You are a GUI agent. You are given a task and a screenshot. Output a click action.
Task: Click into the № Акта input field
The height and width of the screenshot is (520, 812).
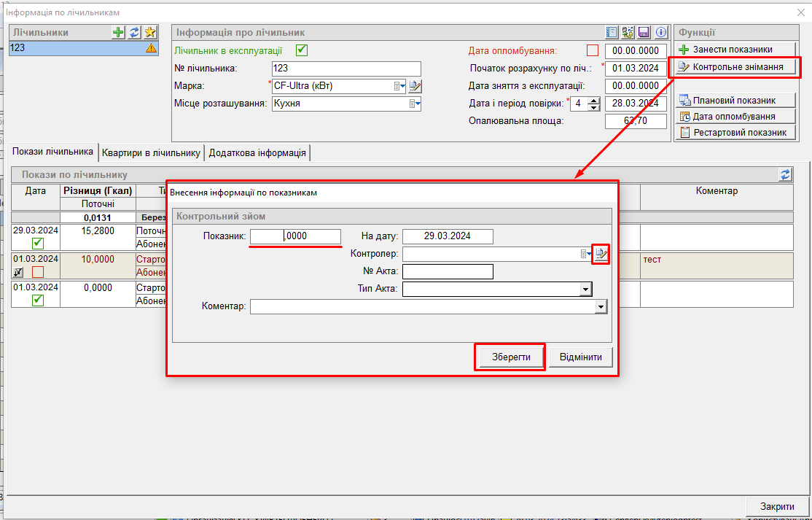(448, 272)
